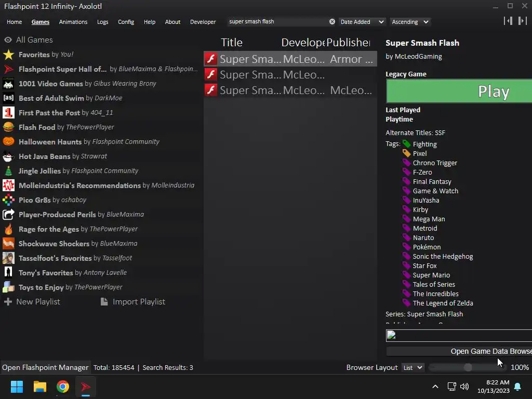Select the third Super Smash row with McLeo publisher
This screenshot has width=532, height=399.
290,90
